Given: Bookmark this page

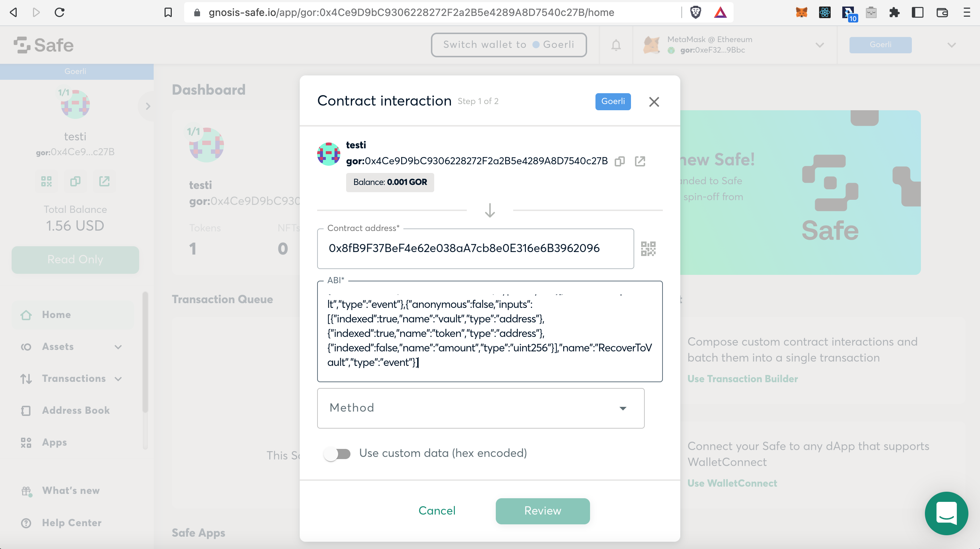Looking at the screenshot, I should 168,13.
